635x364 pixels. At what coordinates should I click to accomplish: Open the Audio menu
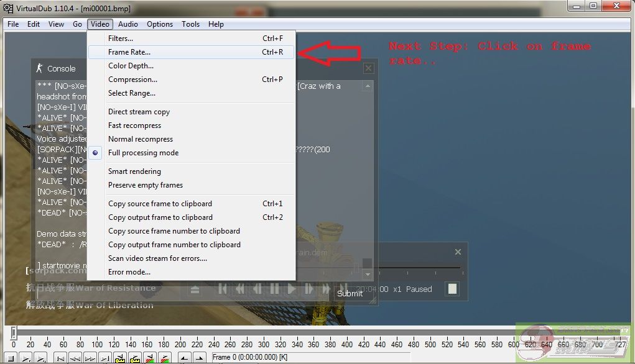128,24
